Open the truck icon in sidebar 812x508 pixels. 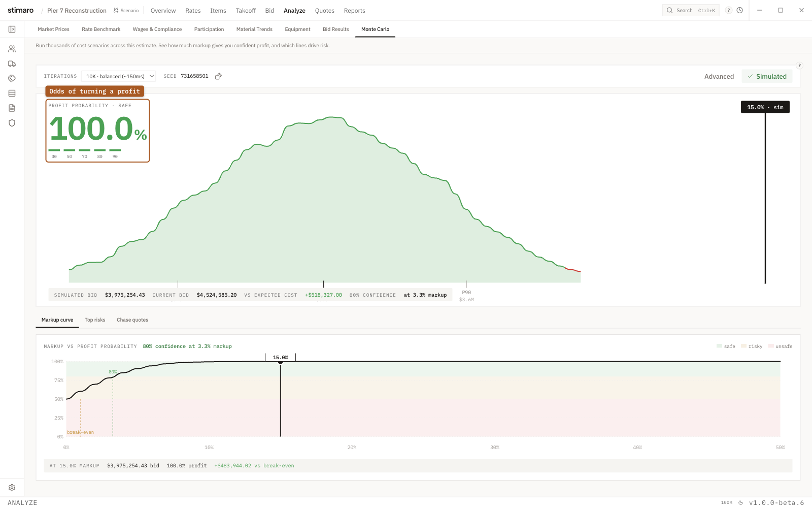[12, 63]
